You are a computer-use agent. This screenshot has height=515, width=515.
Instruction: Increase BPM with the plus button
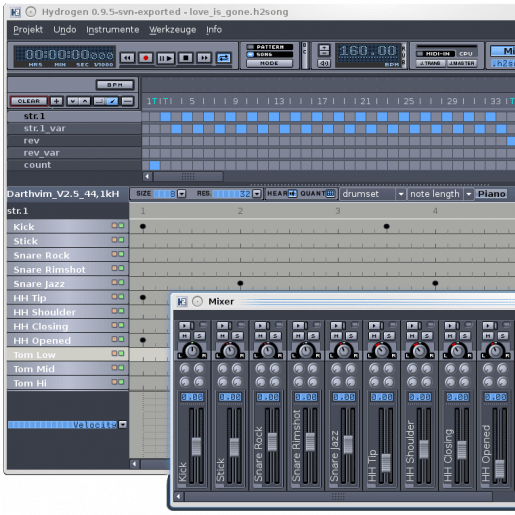[324, 48]
